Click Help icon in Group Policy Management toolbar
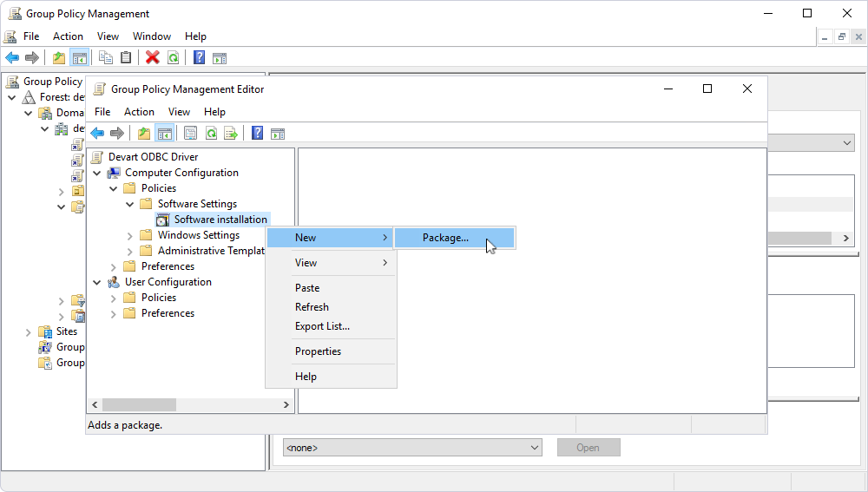868x492 pixels. click(200, 57)
